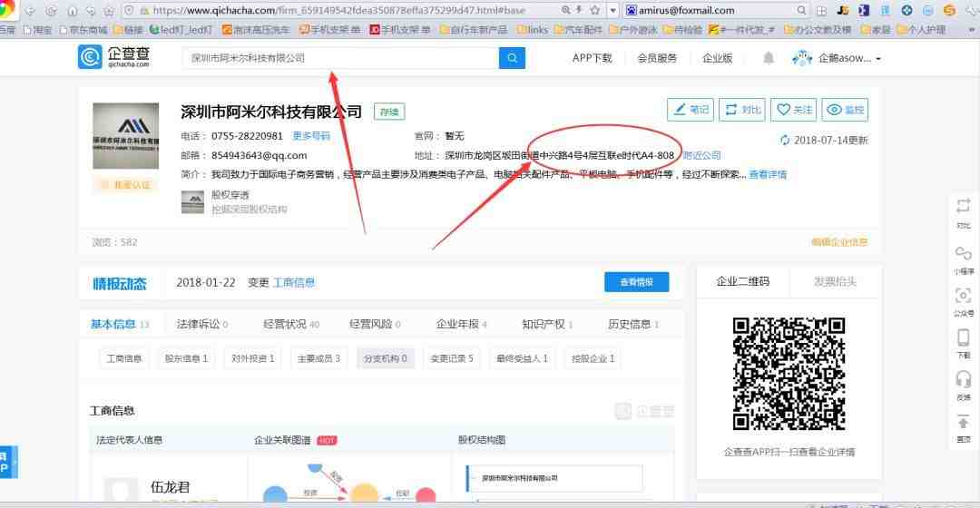Viewport: 980px width, 508px height.
Task: Click the 关注 follow heart button
Action: pos(794,110)
